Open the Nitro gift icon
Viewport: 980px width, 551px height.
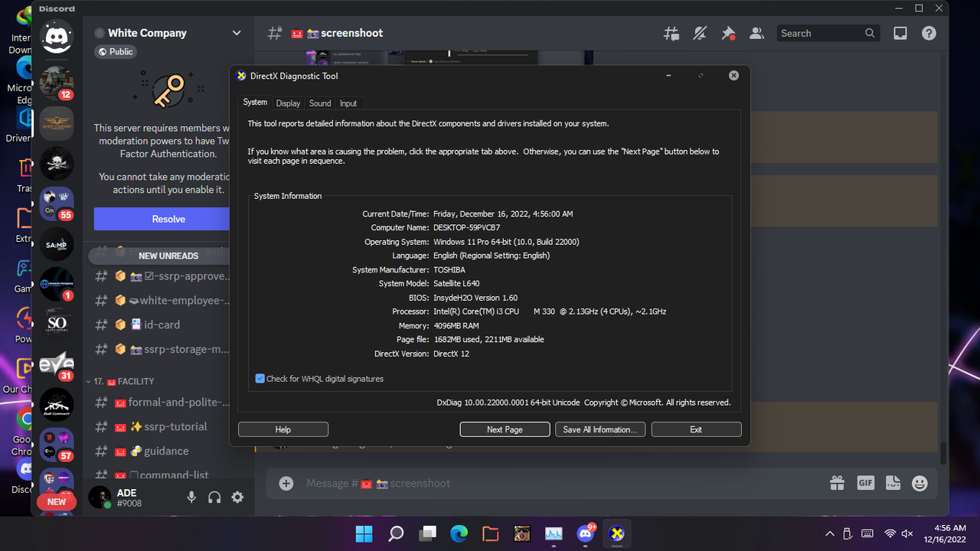pos(837,483)
